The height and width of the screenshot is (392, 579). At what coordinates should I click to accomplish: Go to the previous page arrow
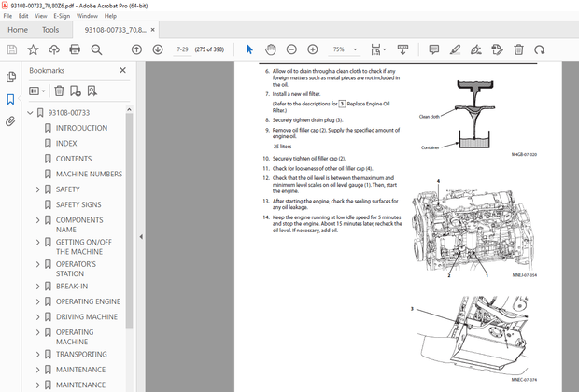pyautogui.click(x=136, y=49)
